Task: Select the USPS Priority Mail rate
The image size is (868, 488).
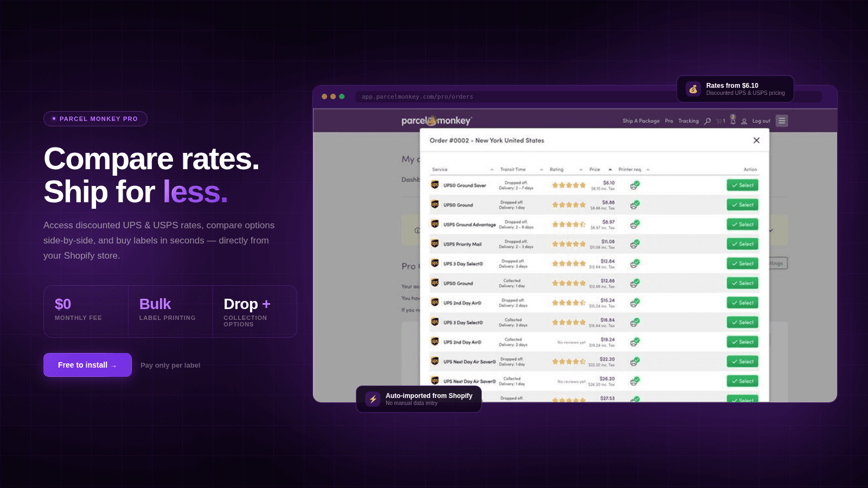Action: point(742,244)
